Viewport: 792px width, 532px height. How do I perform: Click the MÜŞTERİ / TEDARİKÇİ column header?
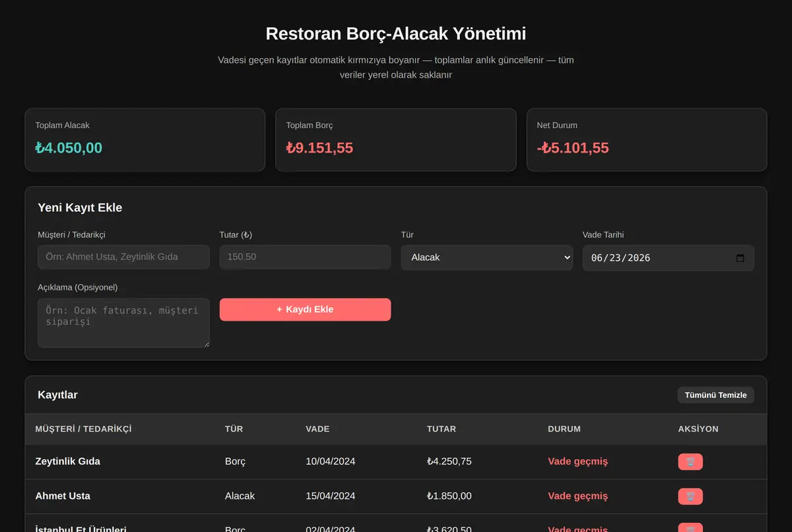83,428
